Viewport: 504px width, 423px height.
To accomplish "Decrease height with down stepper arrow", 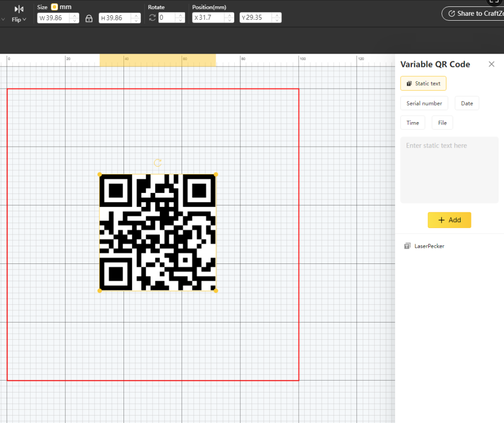I will tap(136, 20).
